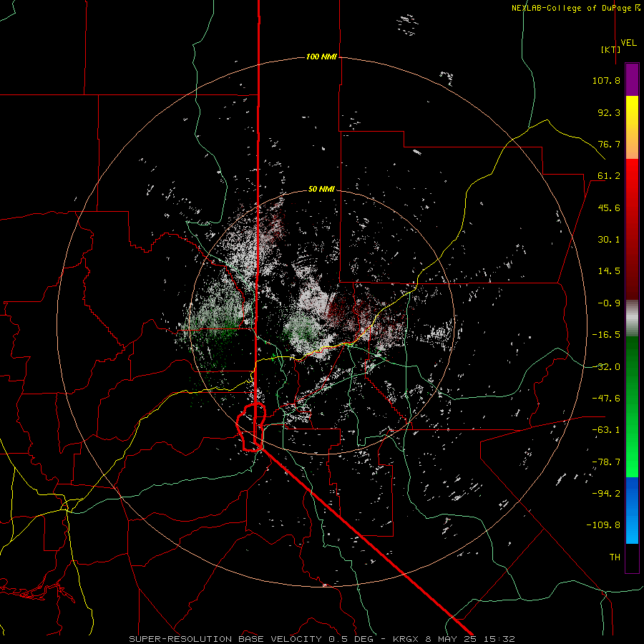This screenshot has width=644, height=644.
Task: Click the VEL legend title
Action: (x=628, y=43)
